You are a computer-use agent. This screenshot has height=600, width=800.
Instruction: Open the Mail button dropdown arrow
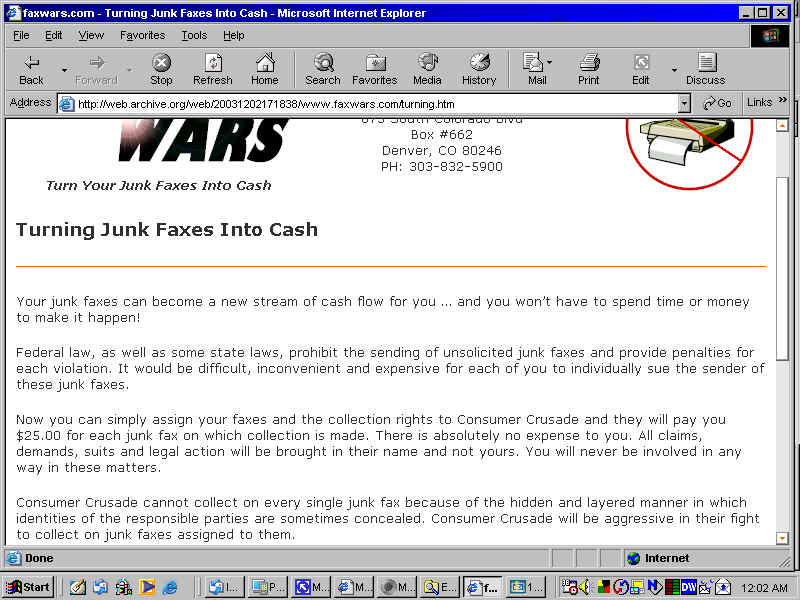(549, 62)
